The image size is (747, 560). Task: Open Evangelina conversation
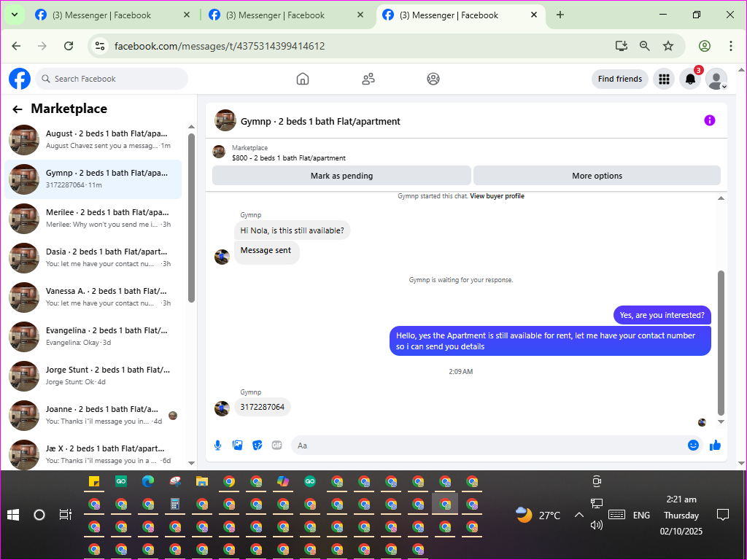click(93, 337)
